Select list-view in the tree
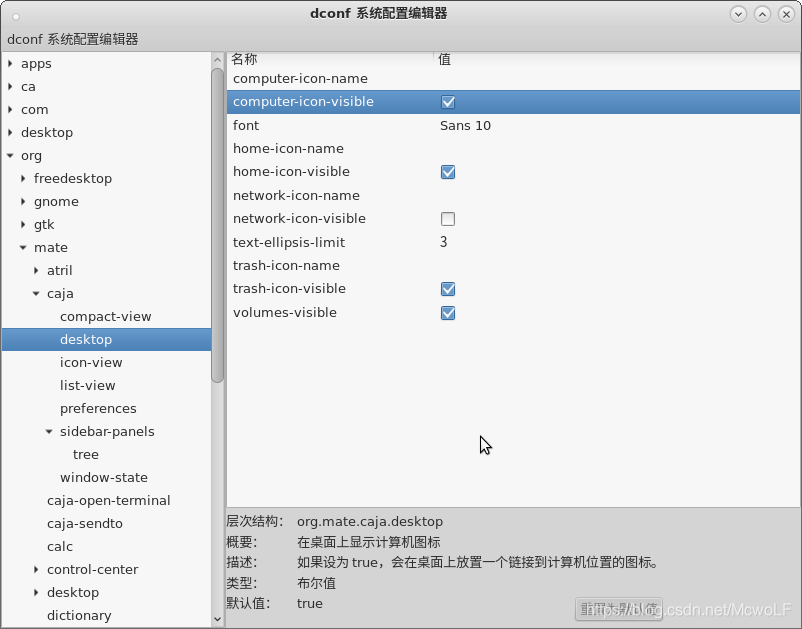Screen dimensions: 802x629 pyautogui.click(x=87, y=386)
